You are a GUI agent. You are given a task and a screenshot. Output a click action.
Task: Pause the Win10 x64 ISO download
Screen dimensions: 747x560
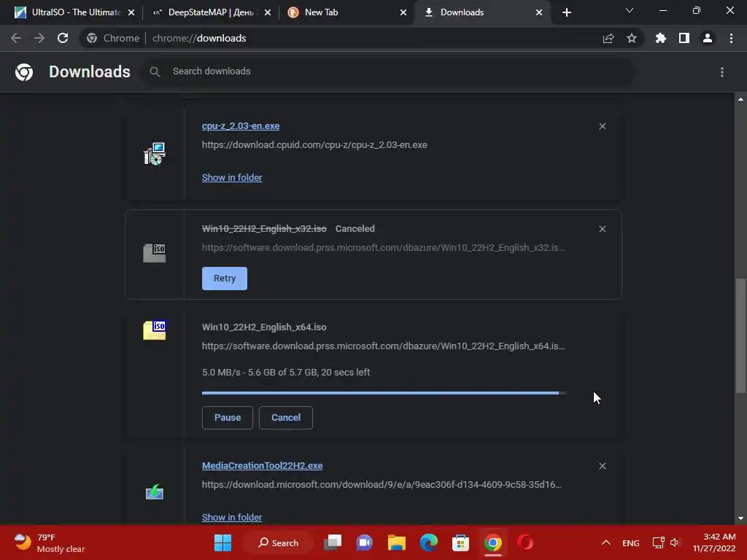[228, 418]
